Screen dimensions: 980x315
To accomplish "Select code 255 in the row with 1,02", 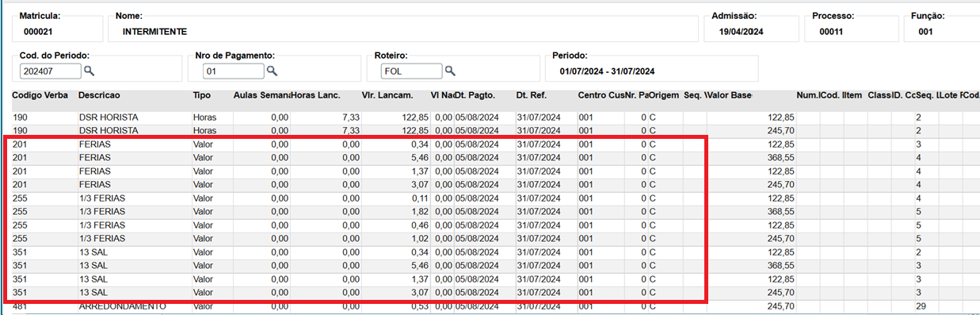I will click(19, 238).
